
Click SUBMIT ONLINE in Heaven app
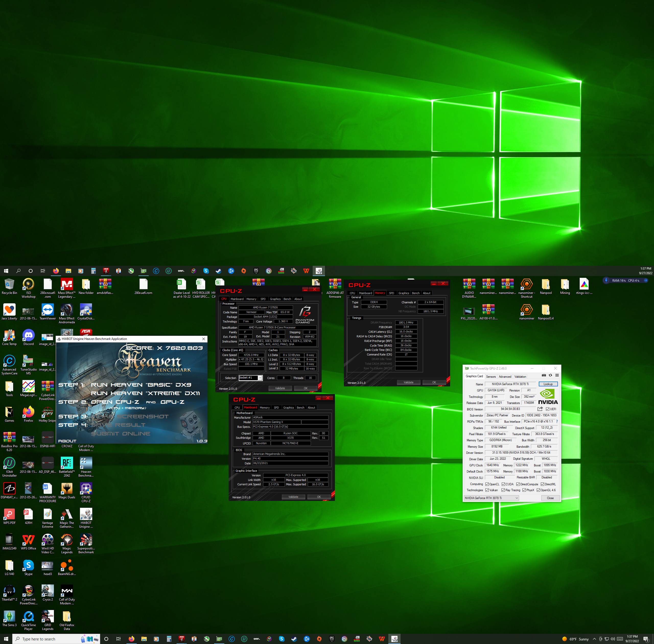tap(121, 434)
